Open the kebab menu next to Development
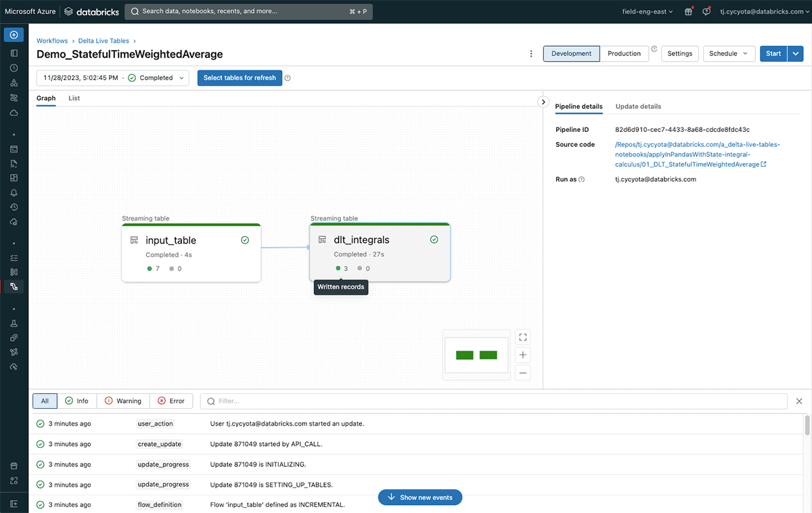Viewport: 812px width, 513px height. (531, 54)
